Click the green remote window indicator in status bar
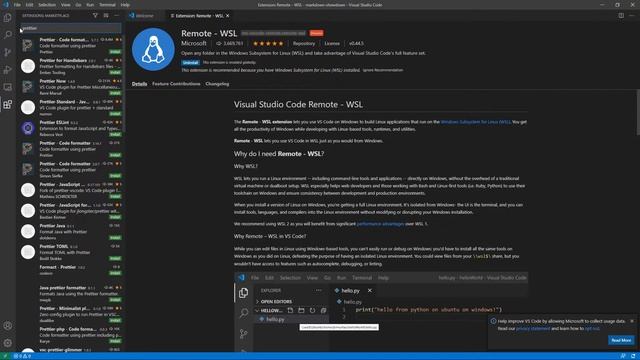The height and width of the screenshot is (360, 640). (5, 356)
